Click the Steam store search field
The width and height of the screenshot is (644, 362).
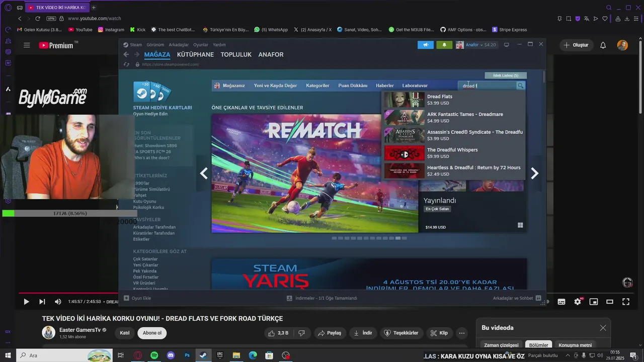coord(487,85)
